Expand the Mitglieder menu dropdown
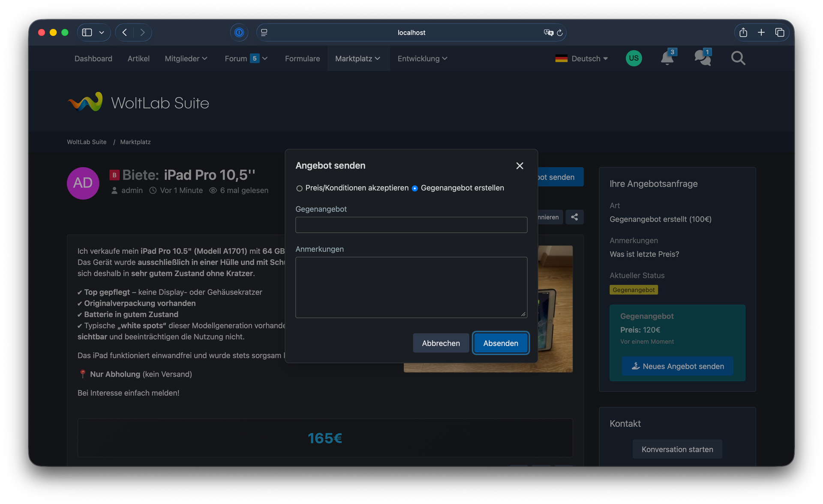Image resolution: width=823 pixels, height=504 pixels. pos(186,59)
